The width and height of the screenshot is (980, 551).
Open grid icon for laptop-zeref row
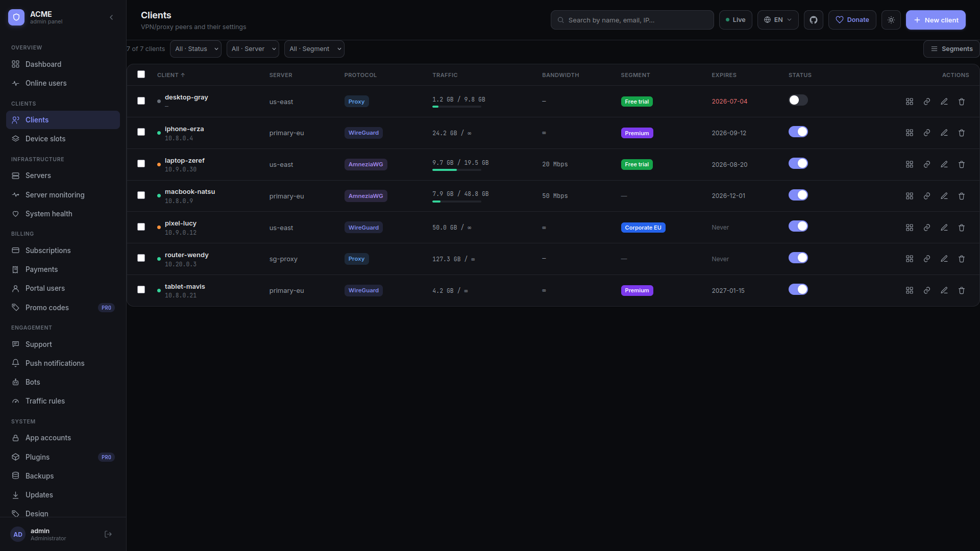[x=910, y=164]
